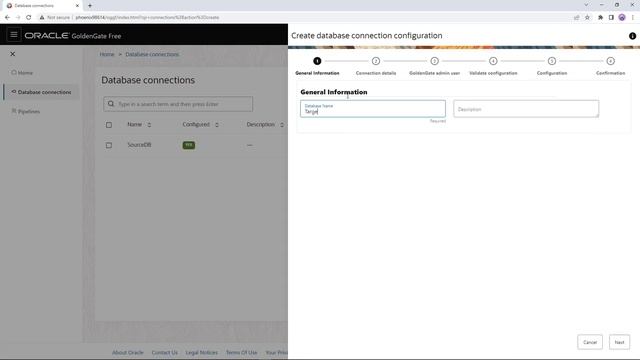Click Next to continue the wizard
Screen dimensions: 640x360
(619, 342)
